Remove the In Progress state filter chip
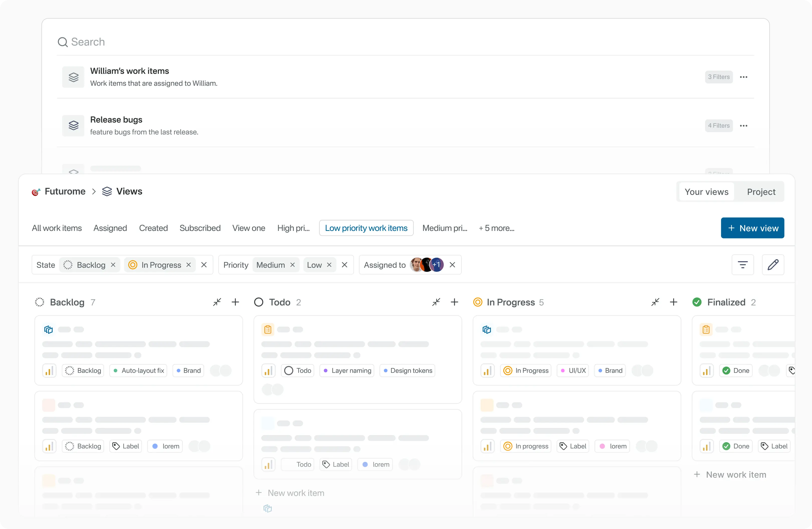This screenshot has width=812, height=529. click(188, 265)
